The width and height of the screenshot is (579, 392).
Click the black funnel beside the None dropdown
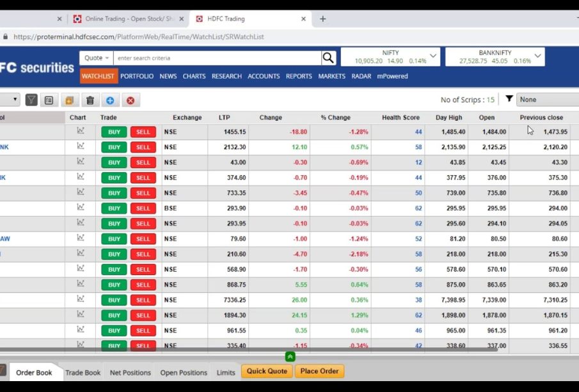pos(509,98)
